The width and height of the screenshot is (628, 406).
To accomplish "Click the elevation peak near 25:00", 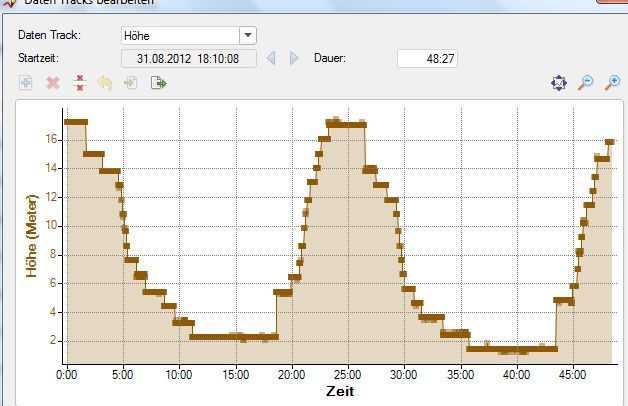I will click(346, 124).
